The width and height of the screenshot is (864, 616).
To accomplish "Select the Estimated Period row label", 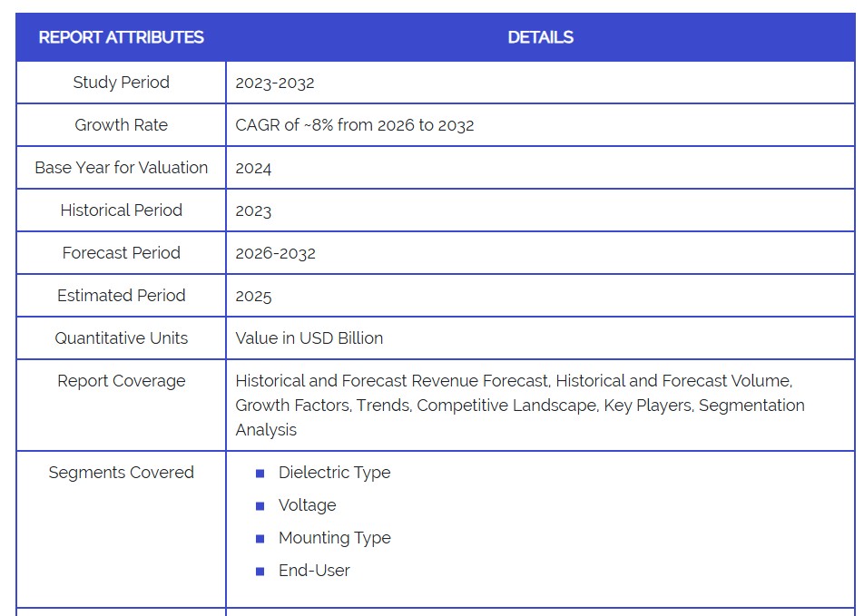I will tap(121, 296).
